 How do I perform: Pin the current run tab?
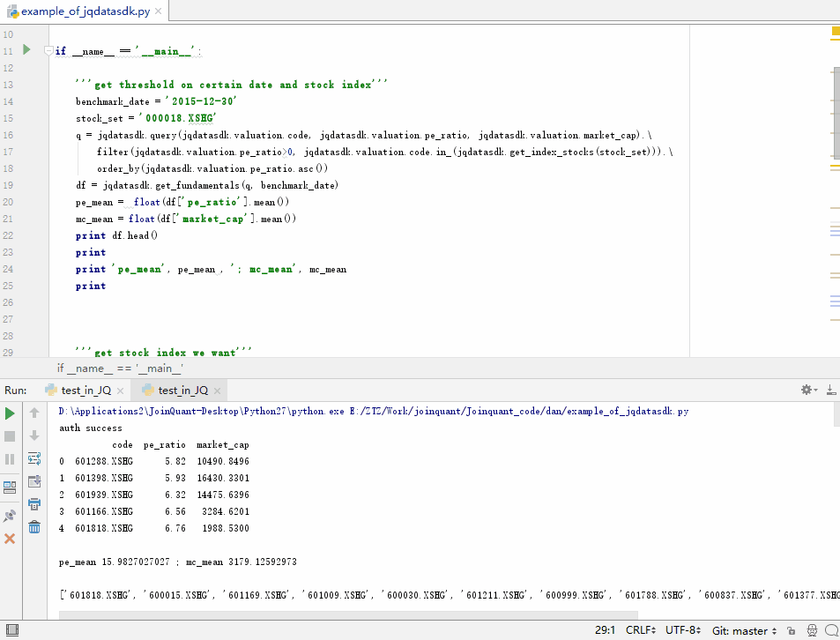[x=10, y=516]
